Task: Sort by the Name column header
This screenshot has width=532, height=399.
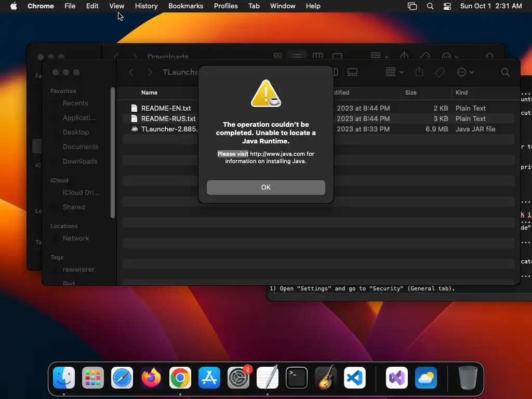Action: (x=149, y=92)
